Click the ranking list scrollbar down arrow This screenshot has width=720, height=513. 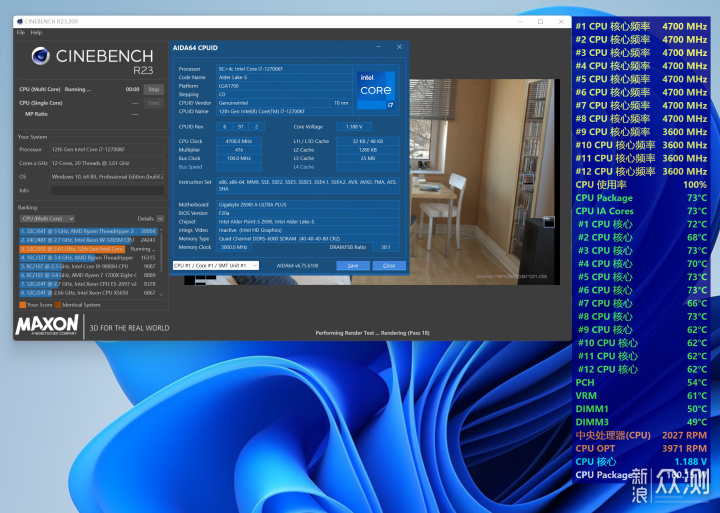click(x=161, y=294)
